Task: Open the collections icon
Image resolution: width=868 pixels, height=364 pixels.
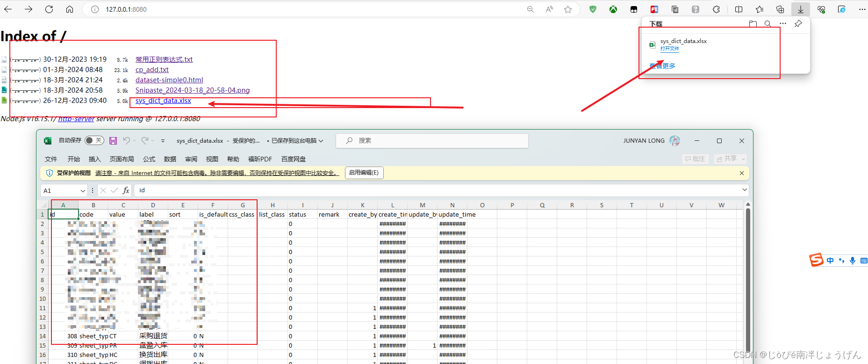Action: click(780, 9)
